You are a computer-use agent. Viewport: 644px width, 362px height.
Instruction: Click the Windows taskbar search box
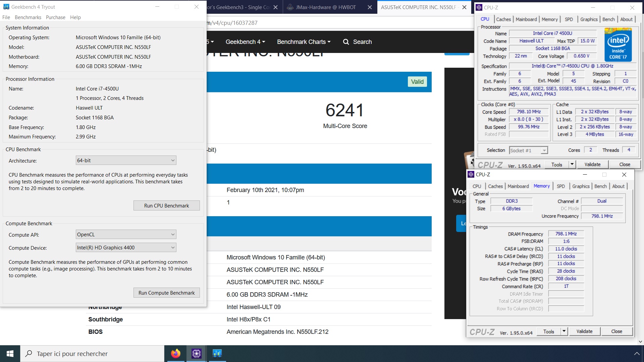[92, 354]
